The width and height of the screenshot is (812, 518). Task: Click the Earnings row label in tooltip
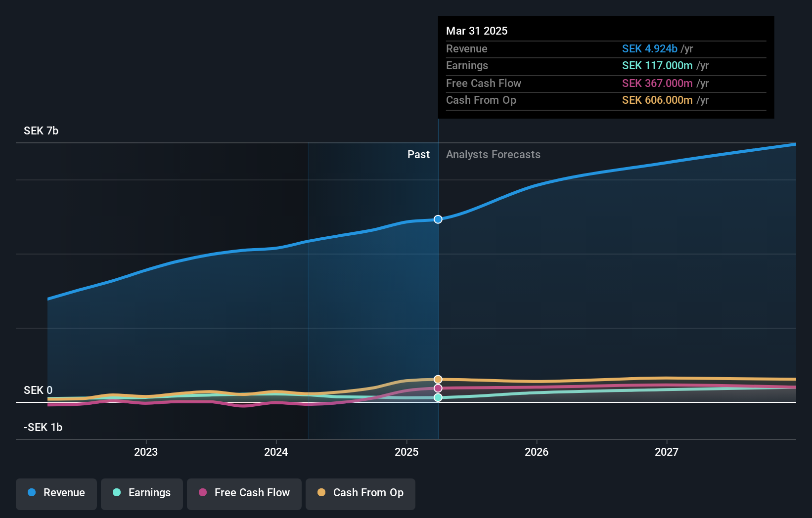pyautogui.click(x=467, y=66)
